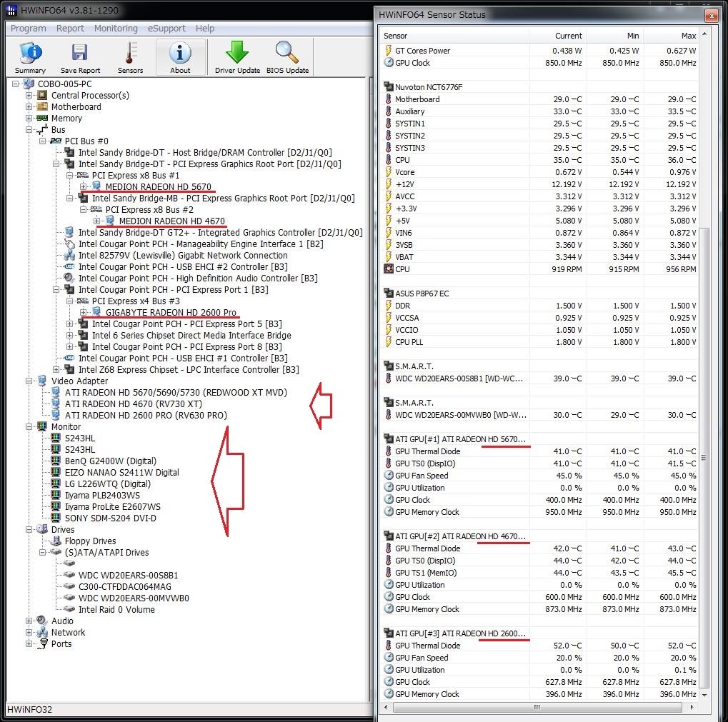
Task: Select the BenQ G2400W (Digital) monitor
Action: pos(111,461)
